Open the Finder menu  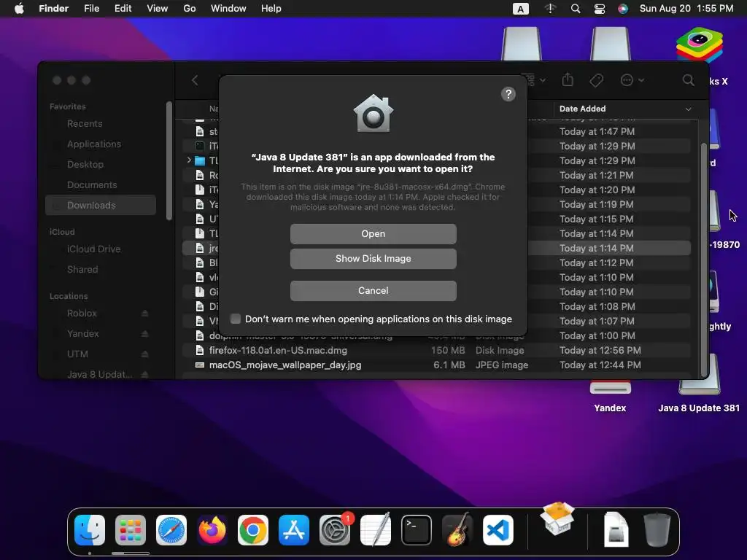tap(53, 9)
